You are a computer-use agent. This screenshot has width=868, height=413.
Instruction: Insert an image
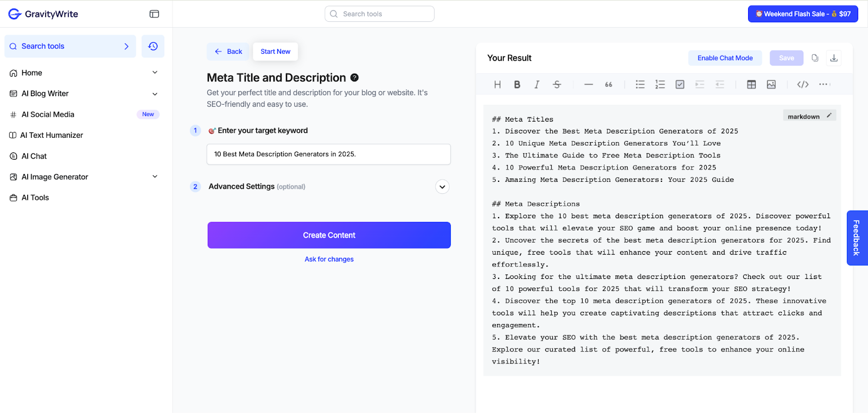(x=771, y=85)
